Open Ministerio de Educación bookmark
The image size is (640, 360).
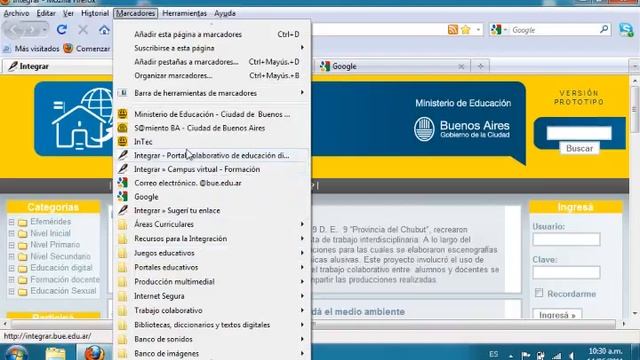click(212, 114)
